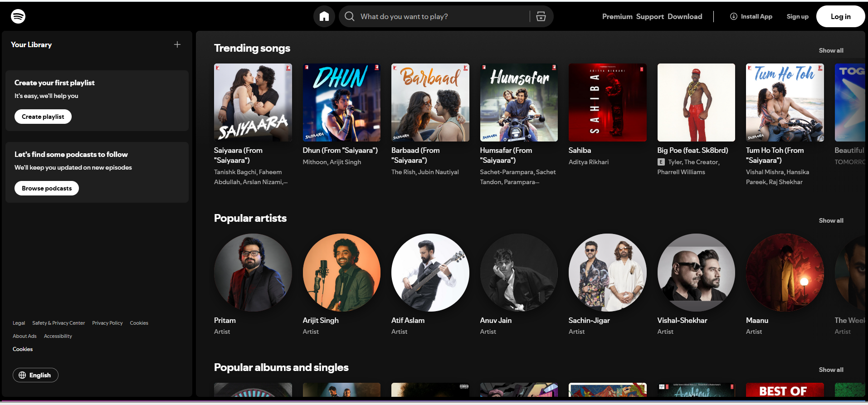Open the Legal footer link
This screenshot has height=405, width=868.
click(x=19, y=323)
